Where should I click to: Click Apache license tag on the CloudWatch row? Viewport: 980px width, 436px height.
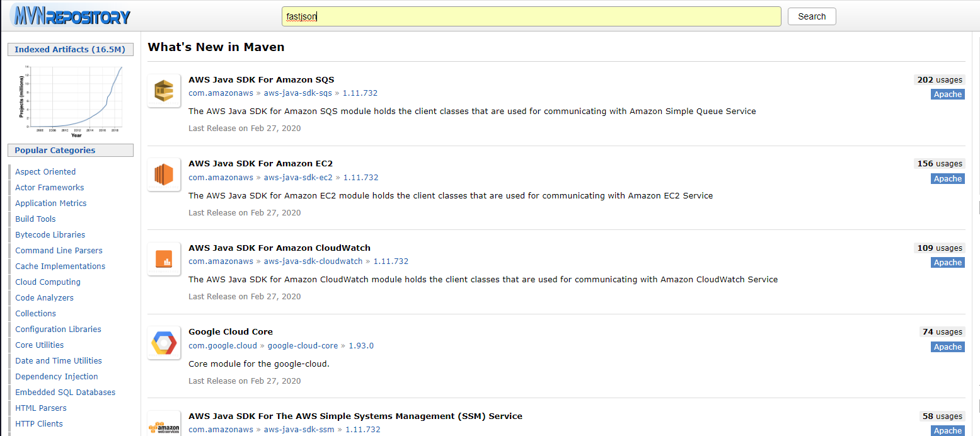pos(948,262)
